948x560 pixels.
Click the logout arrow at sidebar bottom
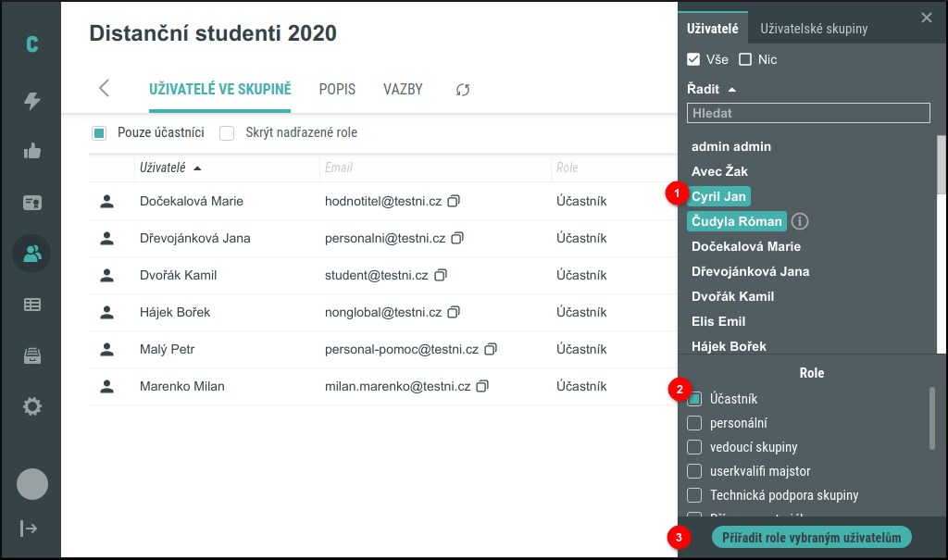tap(31, 529)
